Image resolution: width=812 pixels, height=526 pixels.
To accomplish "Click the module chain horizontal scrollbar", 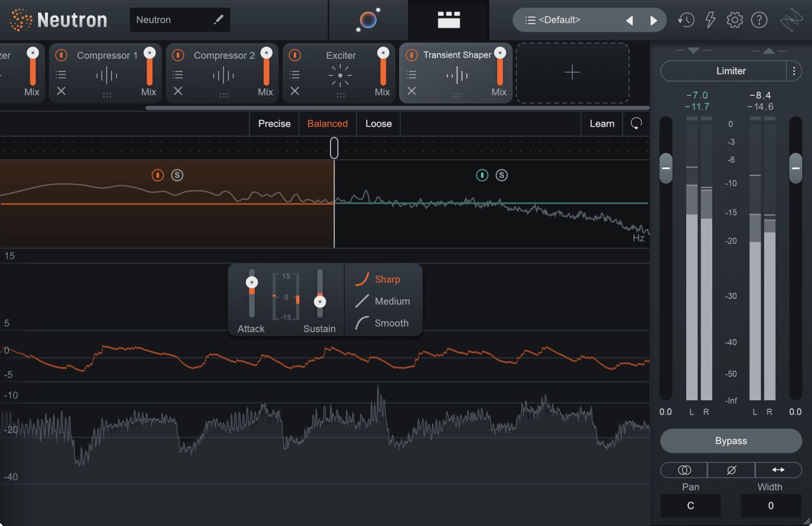I will coord(397,108).
